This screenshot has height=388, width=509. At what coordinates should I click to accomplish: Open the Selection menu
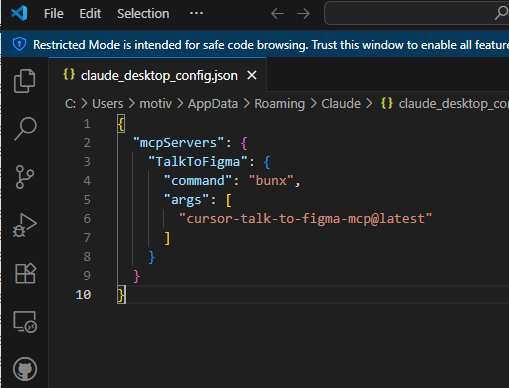pos(143,14)
